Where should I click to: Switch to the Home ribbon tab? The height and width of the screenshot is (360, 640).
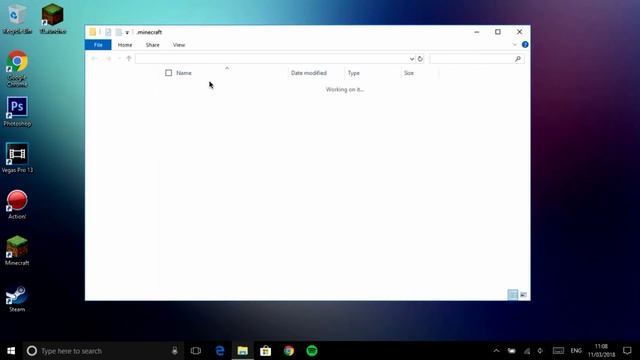point(125,45)
